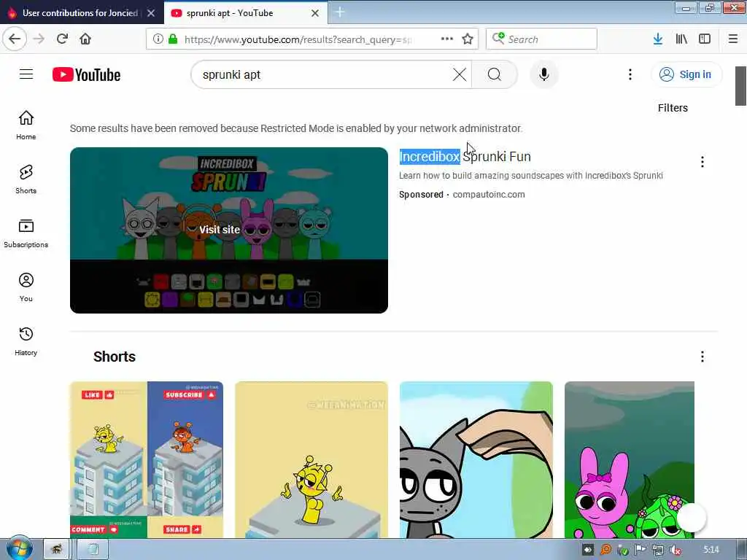Click the YouTube URL address field
Screen dimensions: 747x560
click(x=298, y=39)
